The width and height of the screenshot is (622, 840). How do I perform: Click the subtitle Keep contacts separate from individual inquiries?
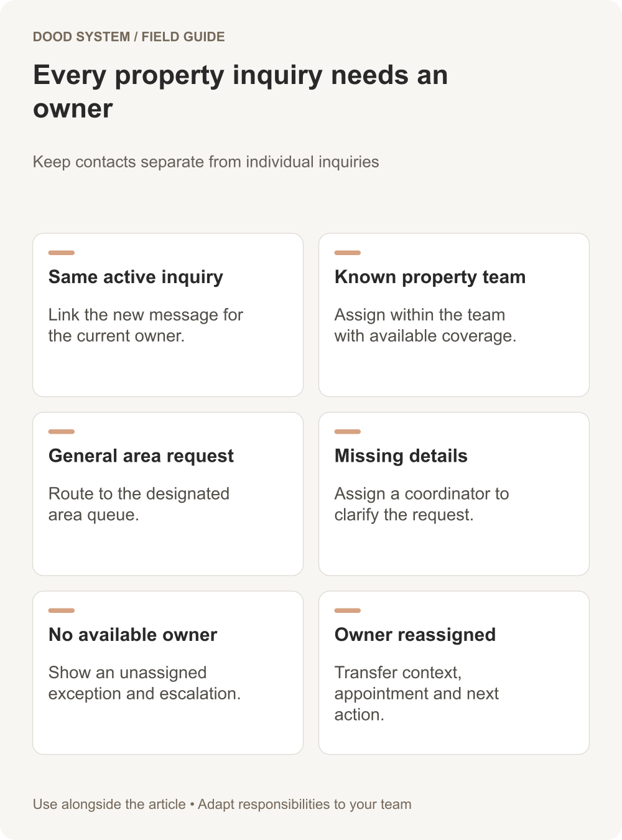[206, 162]
